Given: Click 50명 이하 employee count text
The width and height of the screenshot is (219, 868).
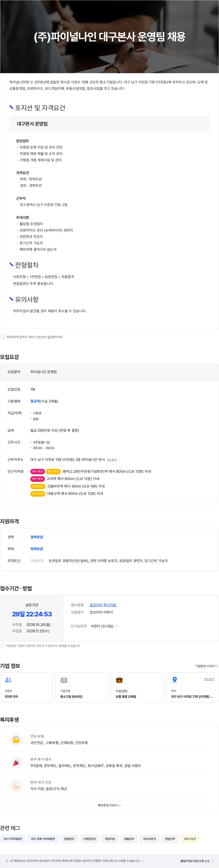Looking at the screenshot, I should 11,697.
